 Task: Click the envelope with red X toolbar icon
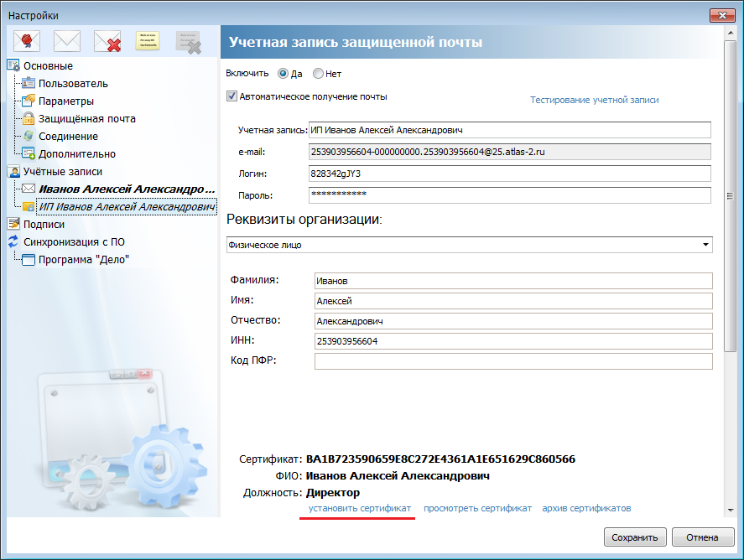tap(107, 41)
